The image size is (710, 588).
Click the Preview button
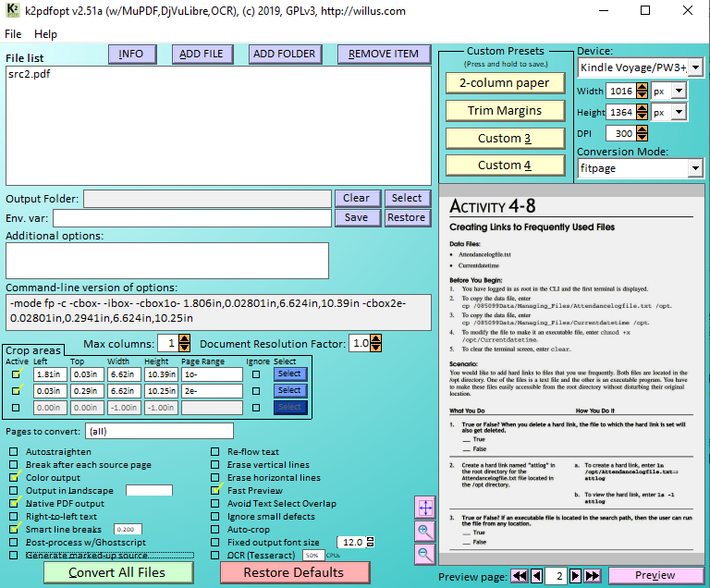point(656,575)
